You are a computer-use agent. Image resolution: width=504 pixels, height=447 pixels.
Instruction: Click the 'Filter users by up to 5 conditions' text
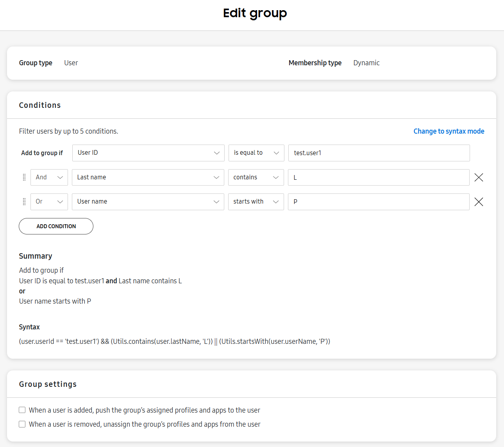[x=68, y=131]
